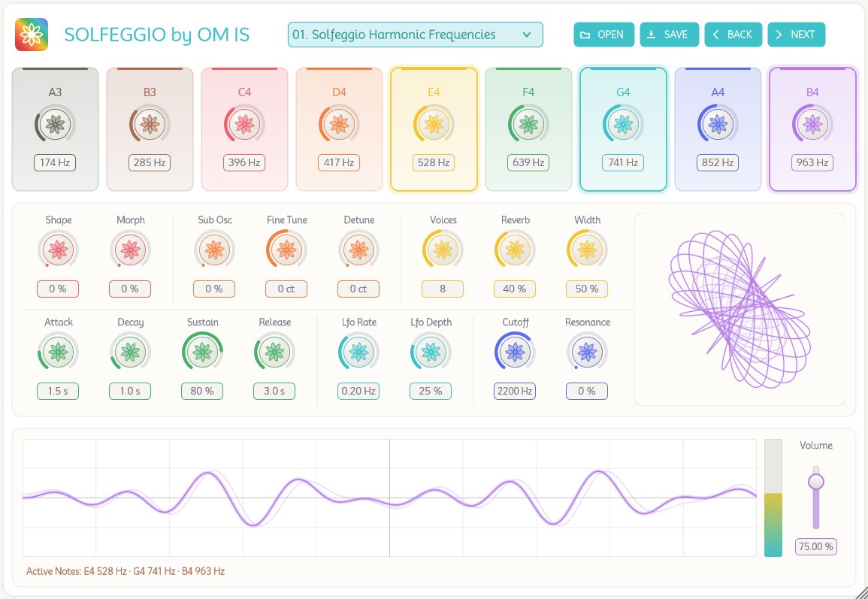The width and height of the screenshot is (868, 599).
Task: Deactivate the B4 note card
Action: coord(812,129)
